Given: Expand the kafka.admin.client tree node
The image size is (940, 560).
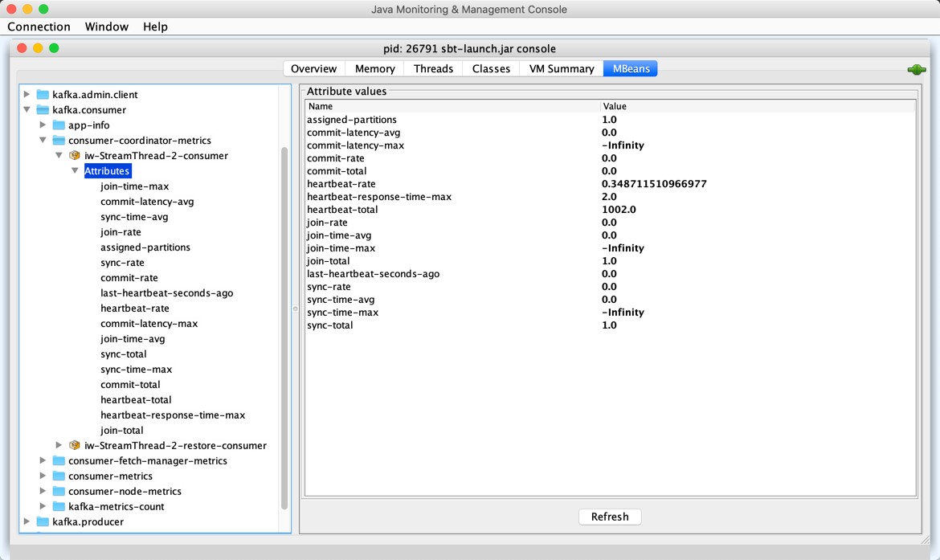Looking at the screenshot, I should (27, 95).
